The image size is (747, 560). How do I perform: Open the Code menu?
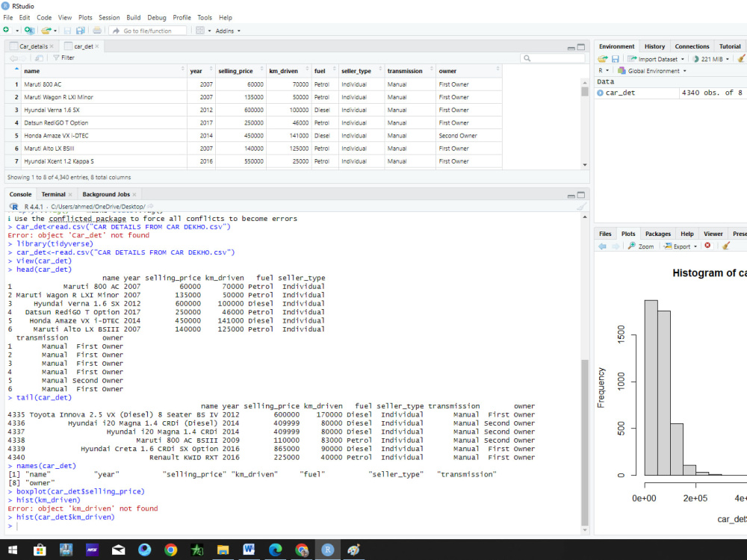44,18
